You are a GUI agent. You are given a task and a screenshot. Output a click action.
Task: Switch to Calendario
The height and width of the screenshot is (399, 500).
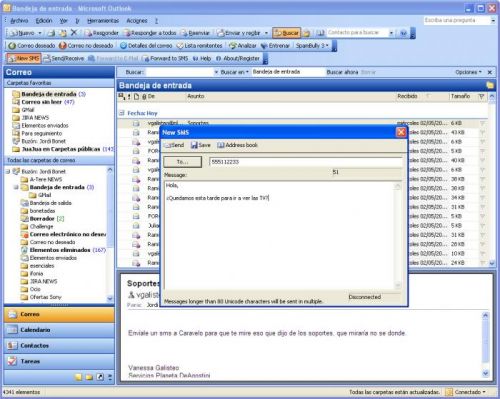59,330
